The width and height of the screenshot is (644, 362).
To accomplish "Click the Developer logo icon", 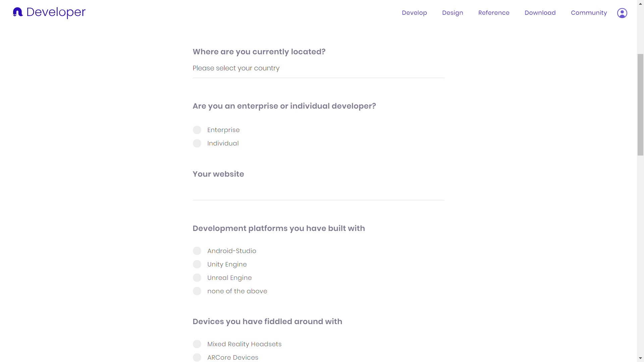I will pos(17,12).
